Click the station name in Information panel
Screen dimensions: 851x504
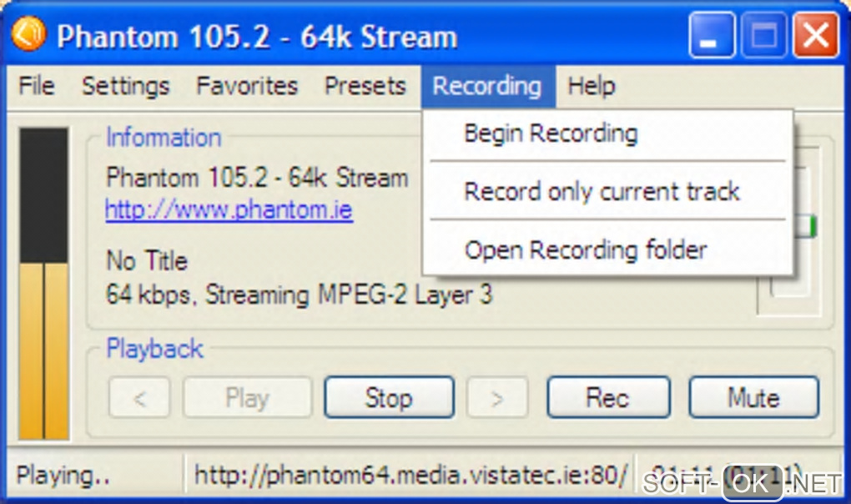coord(257,178)
